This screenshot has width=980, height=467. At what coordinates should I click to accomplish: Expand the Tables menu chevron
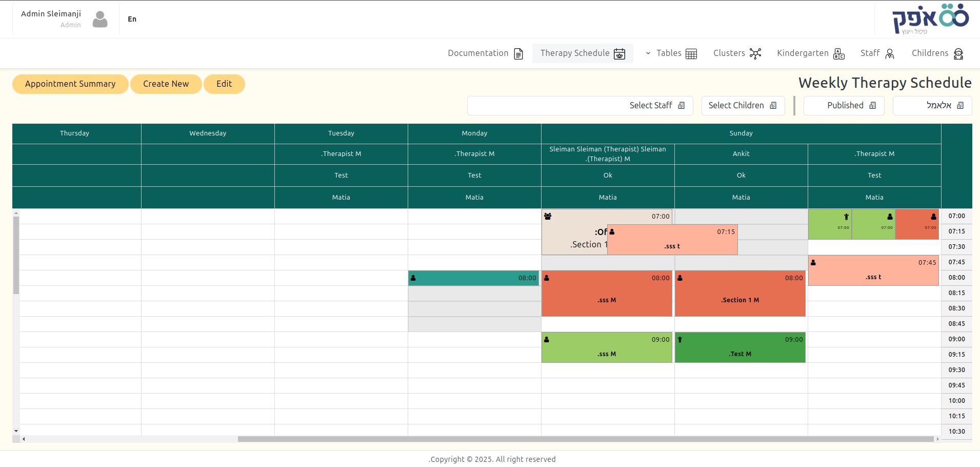(648, 53)
